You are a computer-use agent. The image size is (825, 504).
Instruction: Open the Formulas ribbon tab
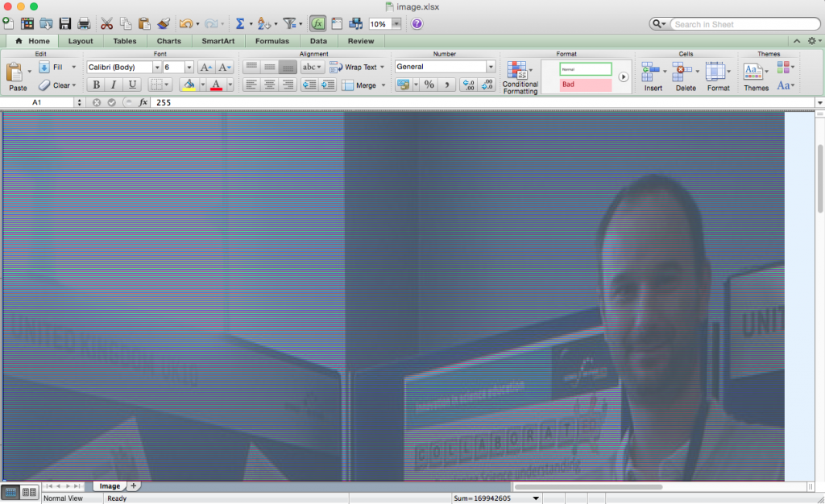coord(272,41)
